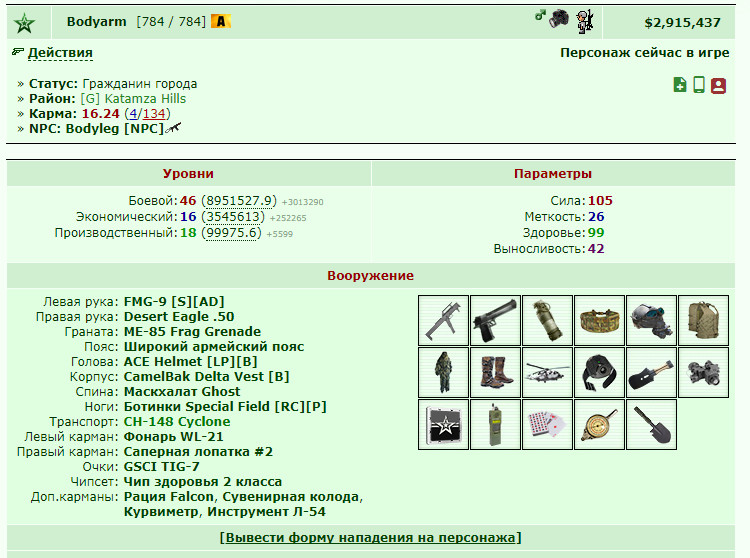Click the soldier with rifle icon
This screenshot has height=558, width=750.
coord(585,22)
